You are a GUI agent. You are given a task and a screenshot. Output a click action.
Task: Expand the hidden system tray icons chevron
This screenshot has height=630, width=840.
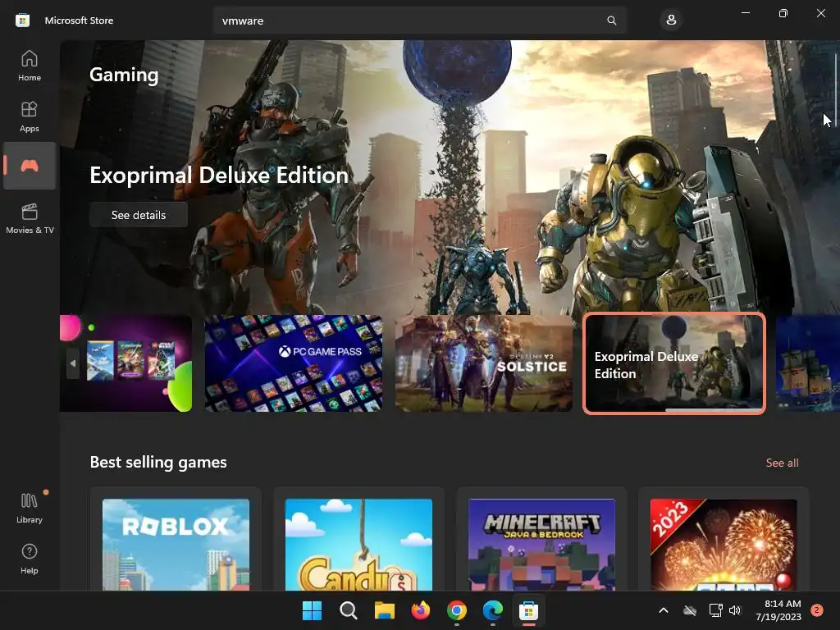tap(663, 610)
